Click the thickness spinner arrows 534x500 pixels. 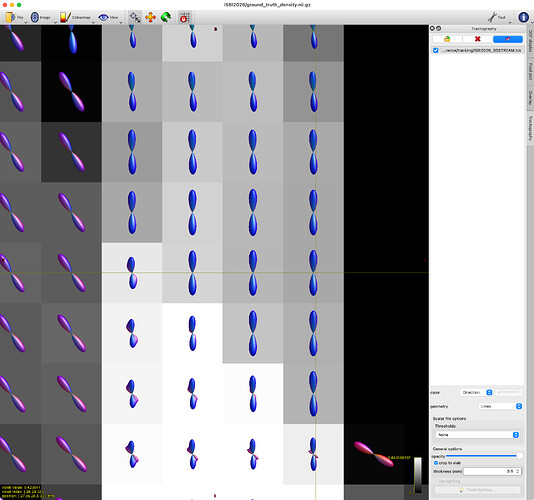tap(518, 471)
